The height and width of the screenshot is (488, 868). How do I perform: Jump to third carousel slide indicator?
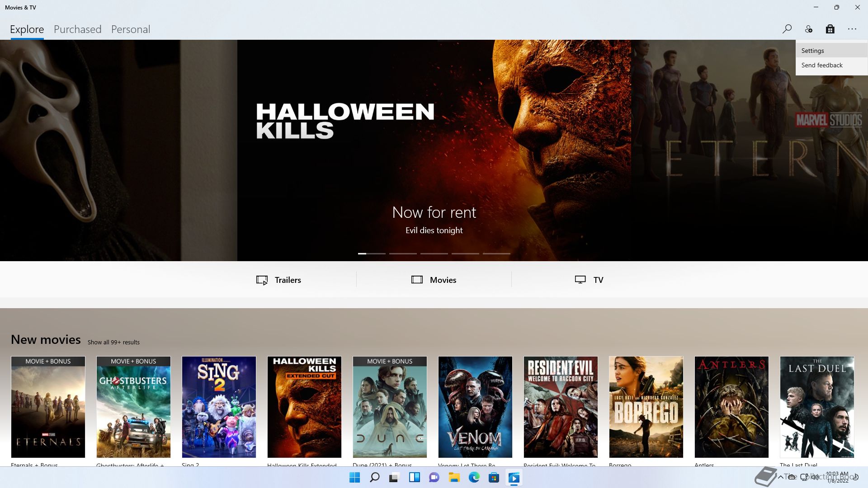[434, 253]
